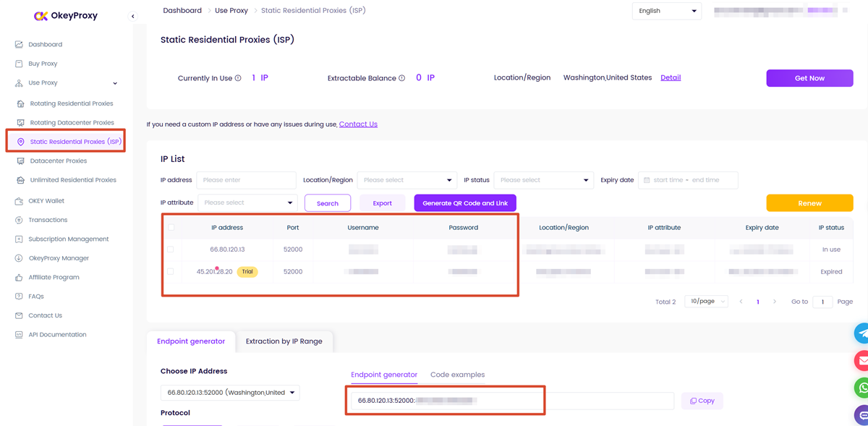868x426 pixels.
Task: Open the English language dropdown
Action: click(x=667, y=11)
